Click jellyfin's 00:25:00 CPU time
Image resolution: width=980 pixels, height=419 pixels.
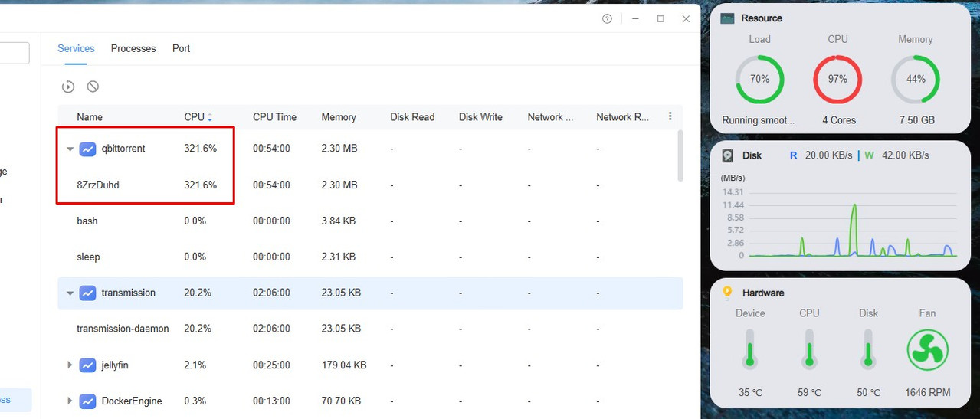[271, 365]
